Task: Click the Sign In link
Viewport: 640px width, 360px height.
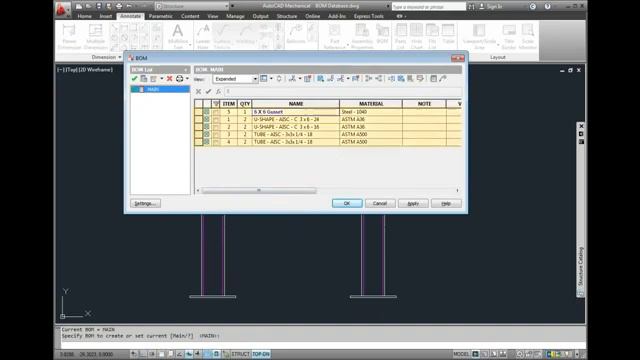Action: tap(491, 7)
